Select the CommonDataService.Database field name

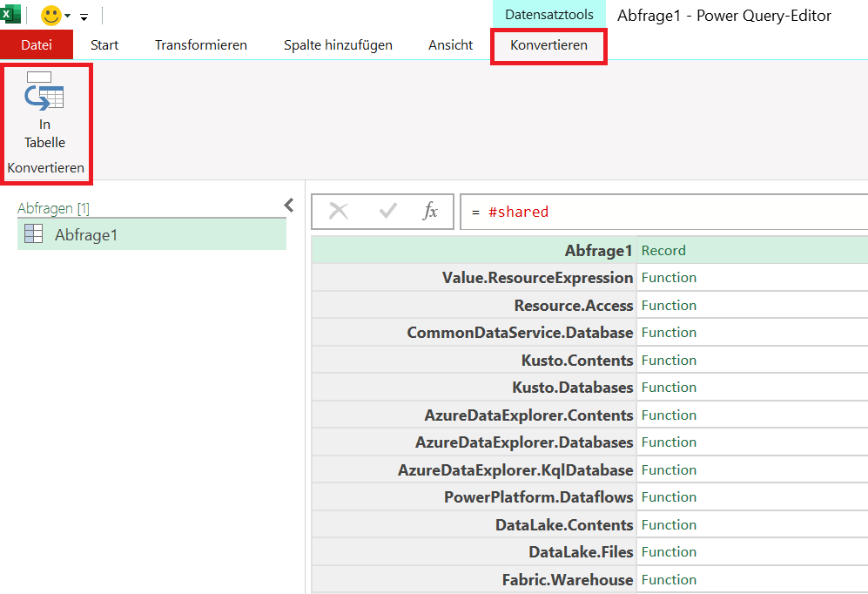click(474, 332)
